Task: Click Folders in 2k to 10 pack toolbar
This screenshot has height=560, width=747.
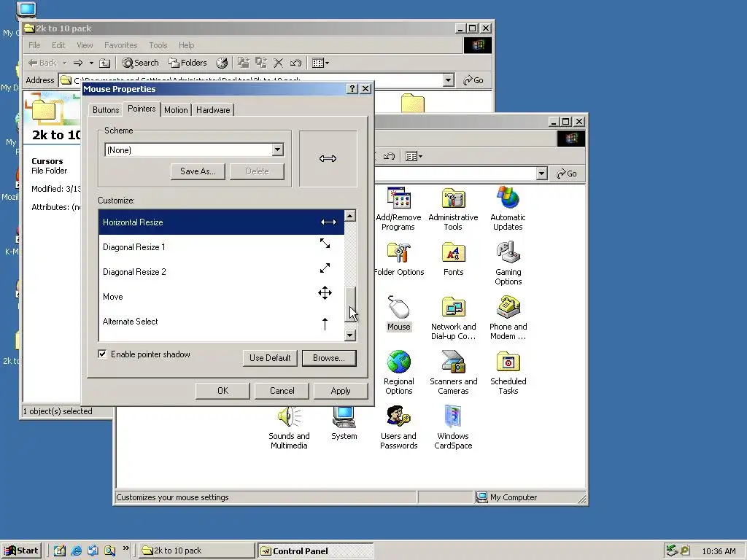Action: point(187,63)
